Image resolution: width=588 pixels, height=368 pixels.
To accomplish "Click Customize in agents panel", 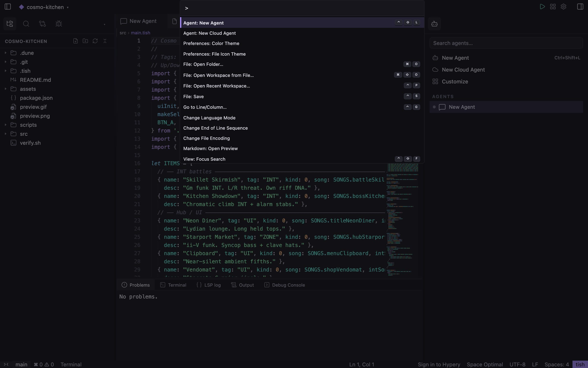I will click(x=506, y=82).
